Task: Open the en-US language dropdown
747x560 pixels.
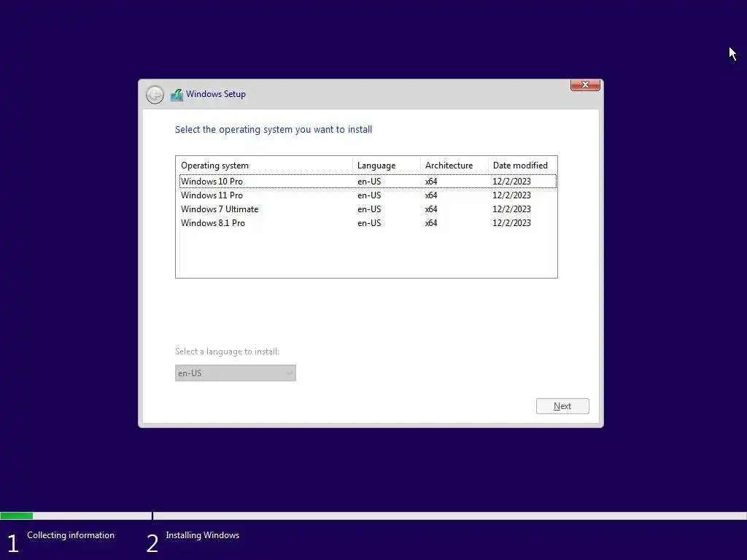Action: point(236,373)
